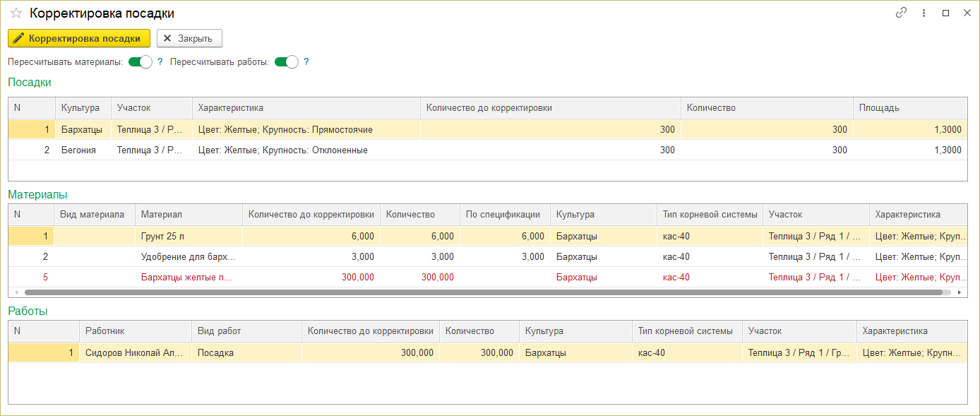
Task: Sort by 'Культура' column in Посадки
Action: pos(80,108)
